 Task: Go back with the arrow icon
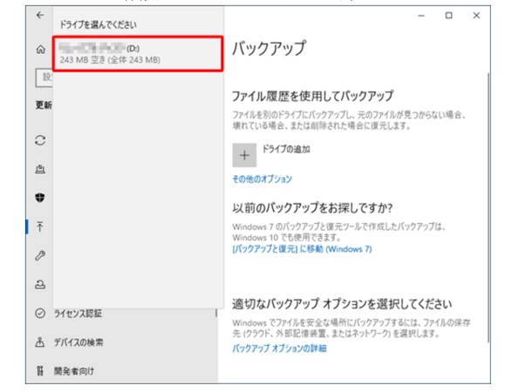tap(40, 16)
